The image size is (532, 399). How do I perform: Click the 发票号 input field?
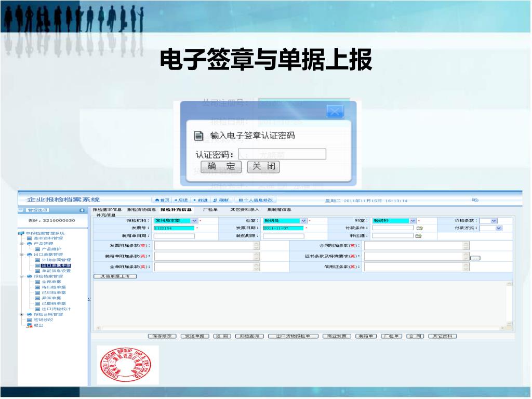tap(174, 229)
